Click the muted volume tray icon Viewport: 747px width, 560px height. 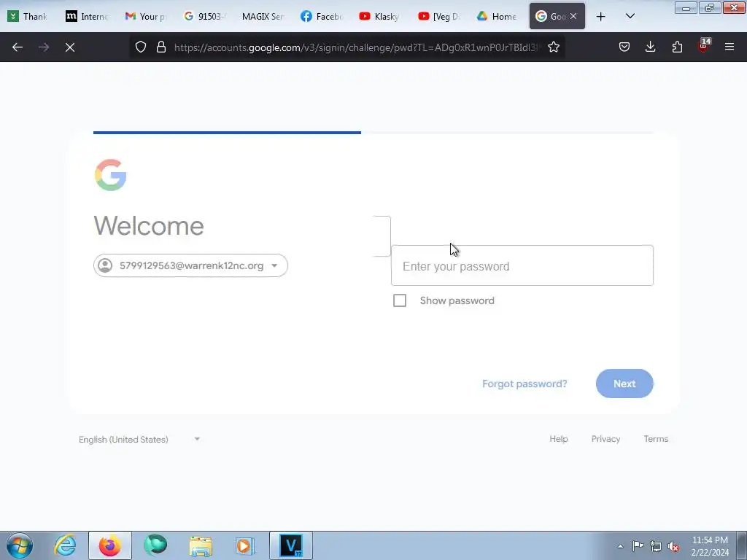tap(673, 546)
